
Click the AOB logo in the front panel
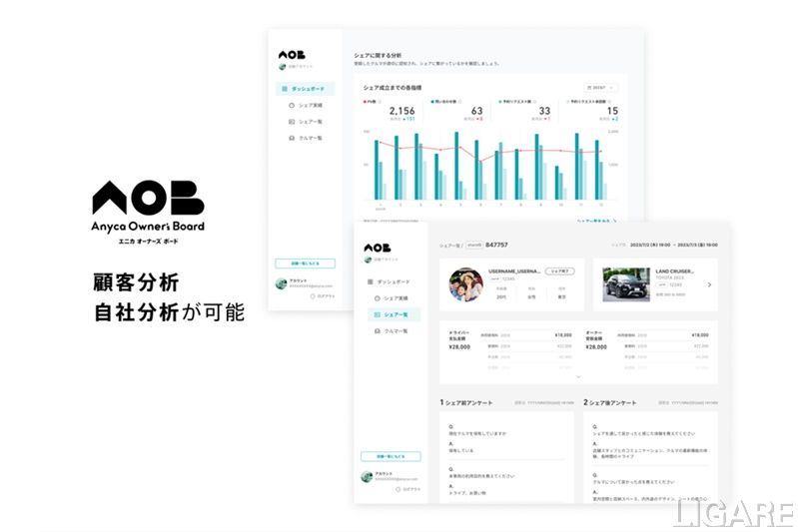pyautogui.click(x=376, y=247)
